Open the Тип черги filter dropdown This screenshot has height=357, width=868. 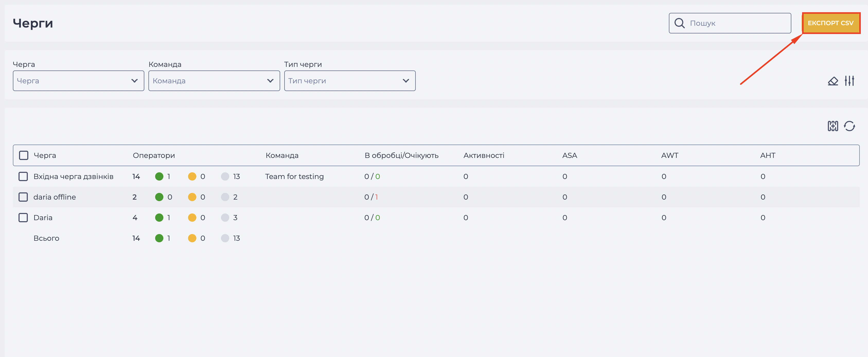coord(350,81)
